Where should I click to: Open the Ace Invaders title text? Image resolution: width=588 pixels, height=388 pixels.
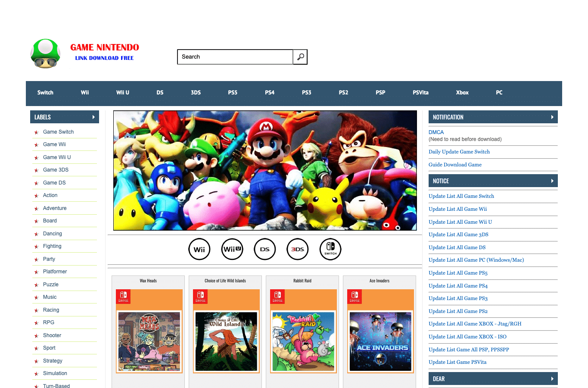[380, 281]
